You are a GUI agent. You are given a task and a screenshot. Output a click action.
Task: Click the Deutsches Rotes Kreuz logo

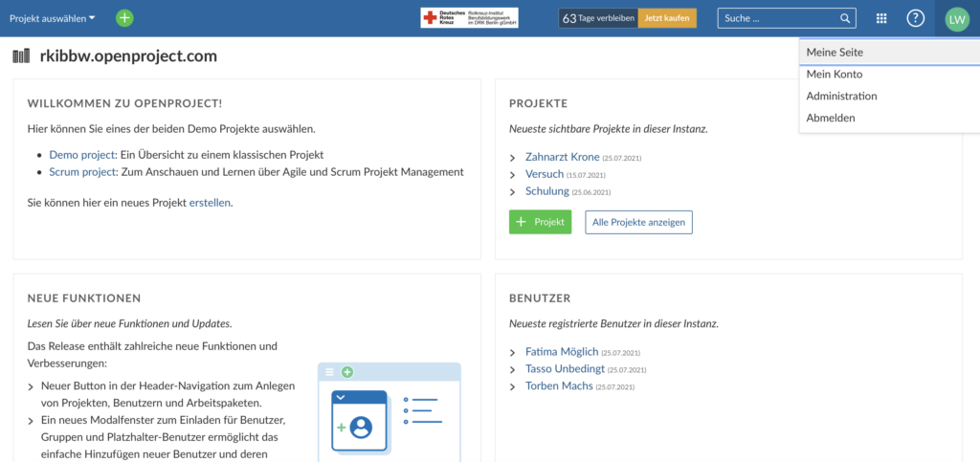469,18
